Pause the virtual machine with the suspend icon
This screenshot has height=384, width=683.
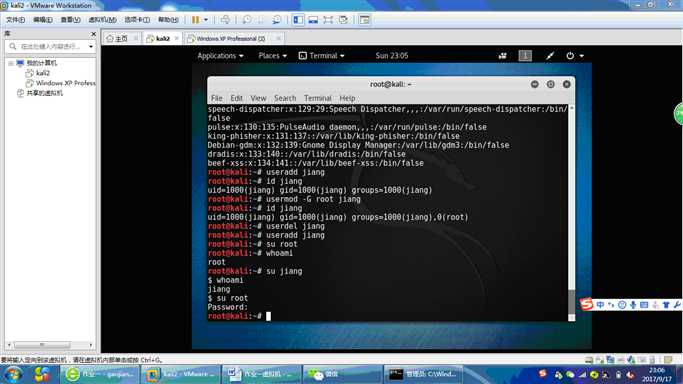(196, 20)
